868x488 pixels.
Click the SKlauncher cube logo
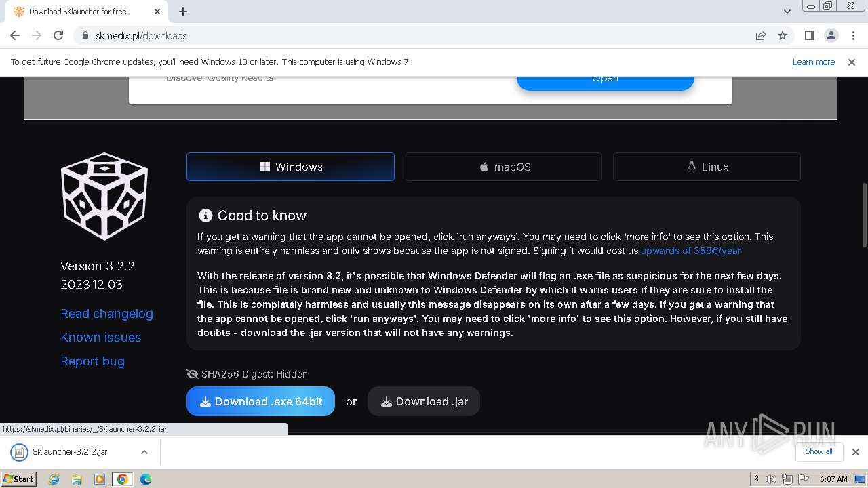[x=104, y=197]
